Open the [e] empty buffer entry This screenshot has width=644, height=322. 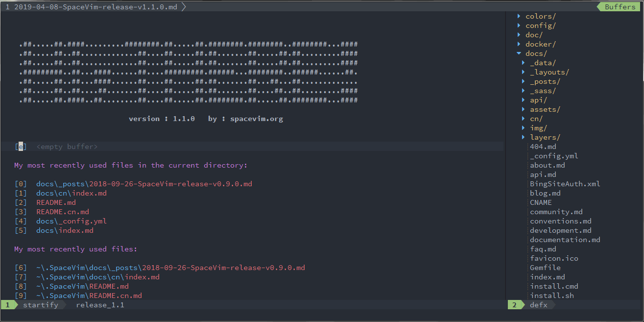point(56,147)
